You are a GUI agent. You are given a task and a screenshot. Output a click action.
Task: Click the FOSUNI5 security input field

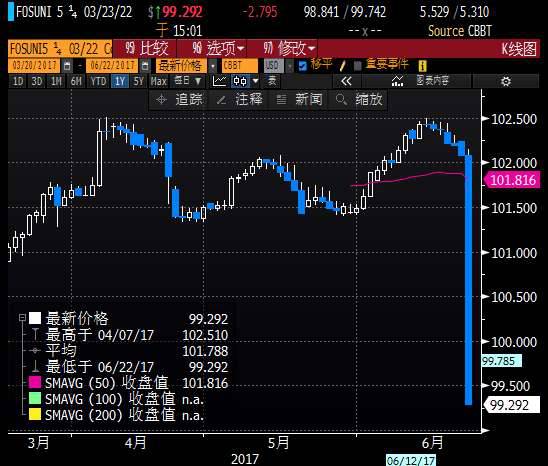[x=60, y=49]
